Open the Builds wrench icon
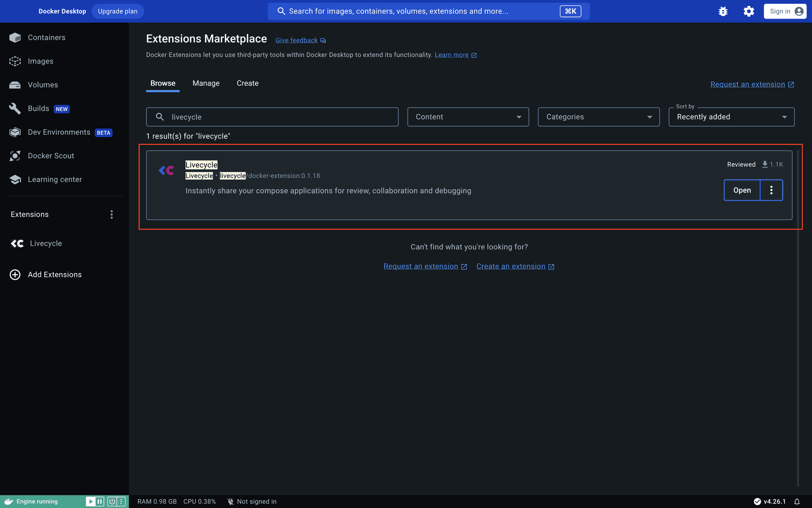The image size is (812, 508). (x=15, y=109)
